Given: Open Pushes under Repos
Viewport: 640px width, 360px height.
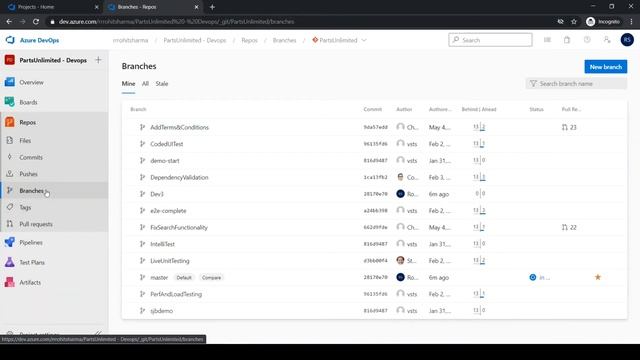Looking at the screenshot, I should click(x=28, y=174).
